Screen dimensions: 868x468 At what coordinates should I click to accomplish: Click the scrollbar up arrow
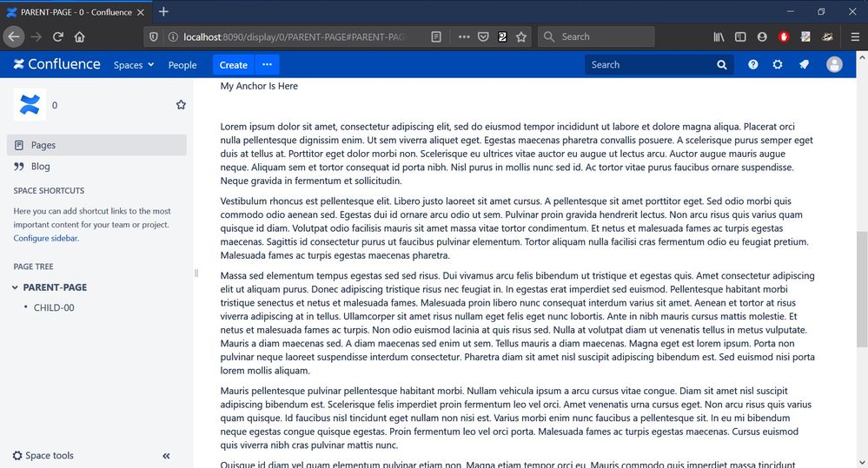click(862, 57)
